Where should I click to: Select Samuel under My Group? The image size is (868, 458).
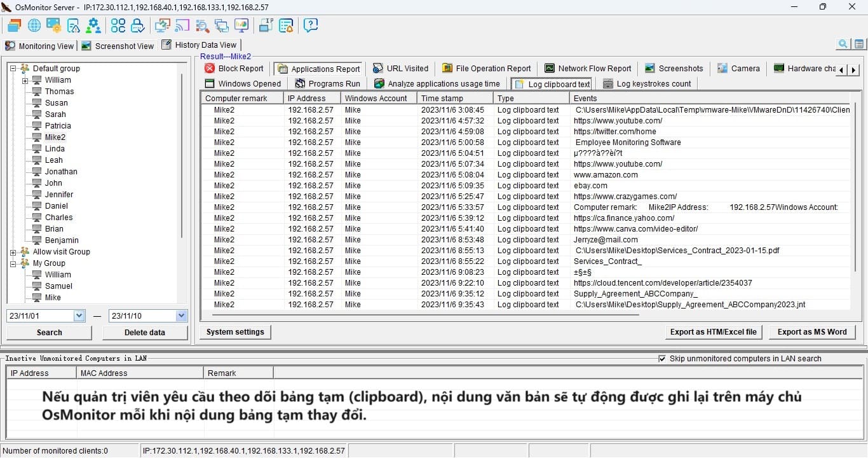pyautogui.click(x=58, y=286)
